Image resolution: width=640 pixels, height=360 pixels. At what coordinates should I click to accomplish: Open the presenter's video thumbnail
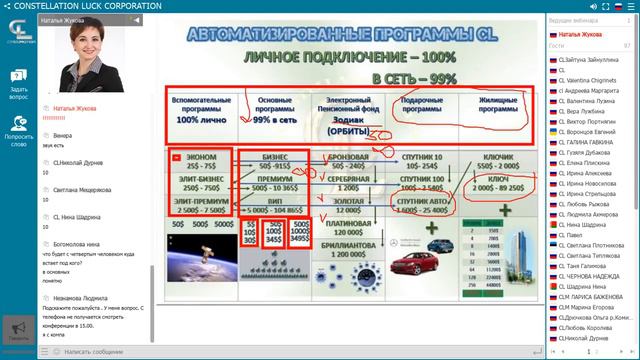pos(91,53)
